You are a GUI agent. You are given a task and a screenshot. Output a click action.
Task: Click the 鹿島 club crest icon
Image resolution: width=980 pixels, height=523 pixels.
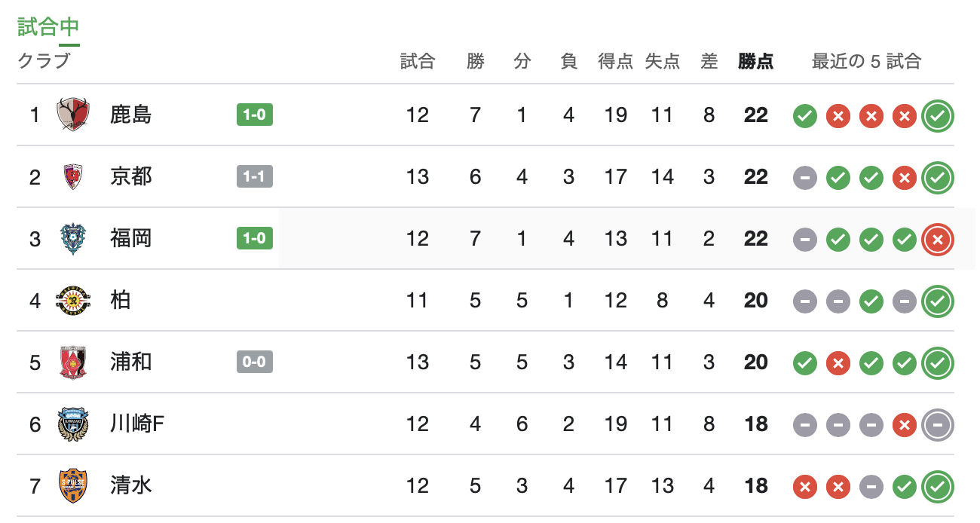74,115
